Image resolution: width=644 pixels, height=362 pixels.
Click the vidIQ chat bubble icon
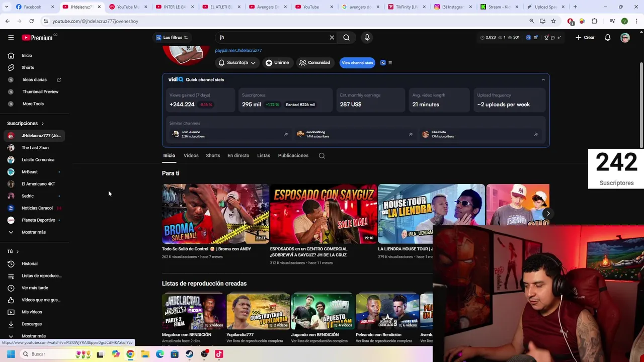[x=552, y=37]
